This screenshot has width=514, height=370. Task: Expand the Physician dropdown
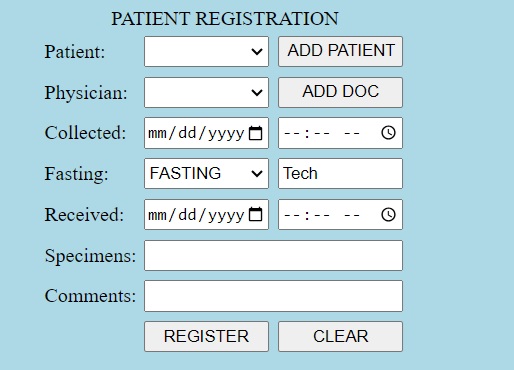click(206, 93)
